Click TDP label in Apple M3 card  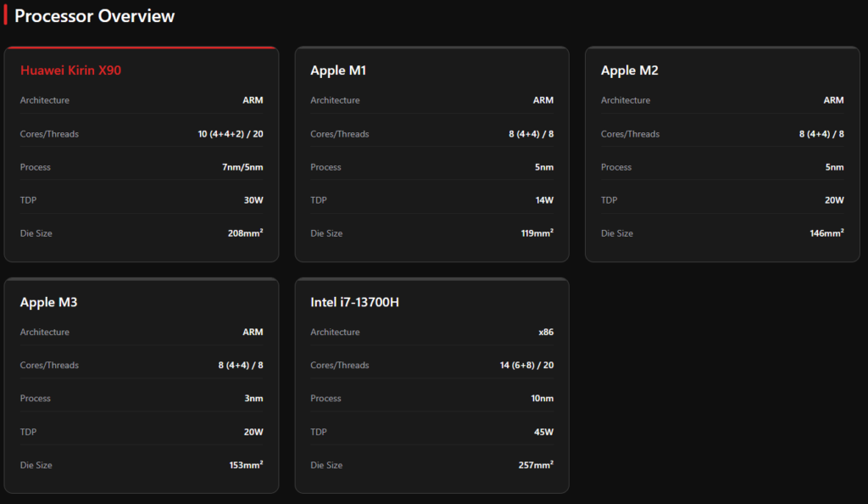click(28, 432)
